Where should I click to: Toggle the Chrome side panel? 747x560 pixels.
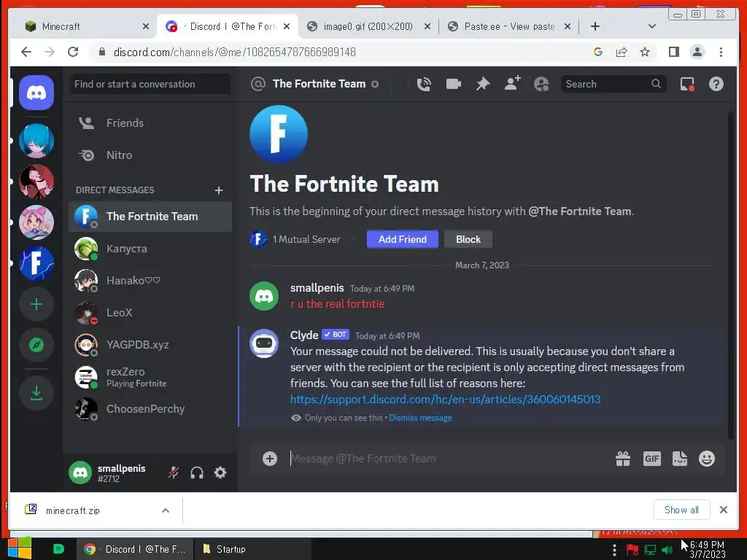(x=673, y=52)
